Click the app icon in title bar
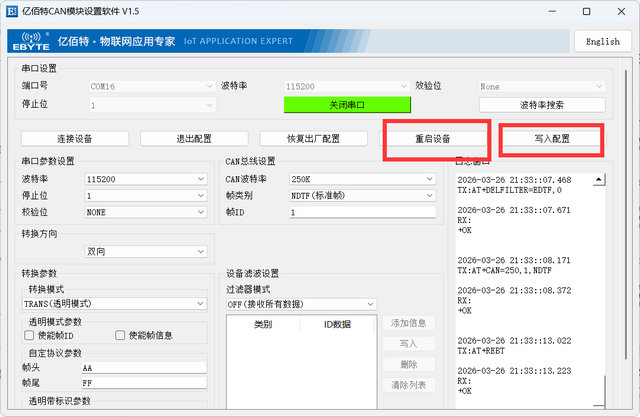This screenshot has height=417, width=640. coord(11,11)
